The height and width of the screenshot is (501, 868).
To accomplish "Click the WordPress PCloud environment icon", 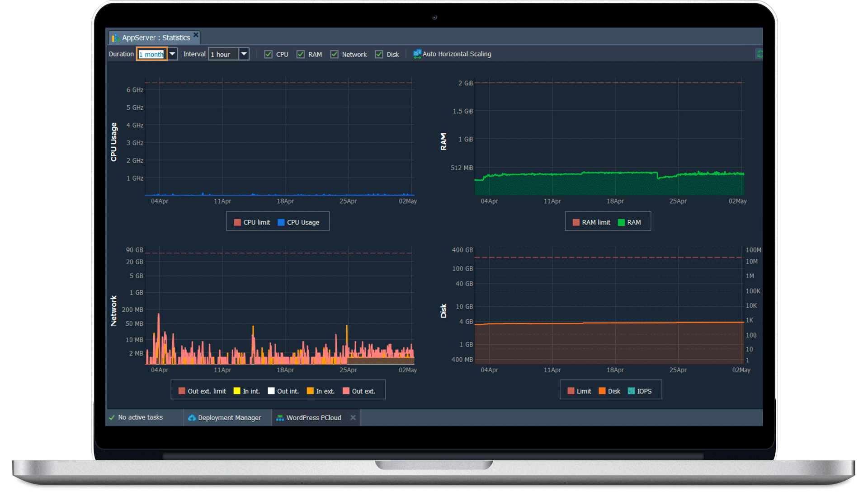I will pos(280,418).
